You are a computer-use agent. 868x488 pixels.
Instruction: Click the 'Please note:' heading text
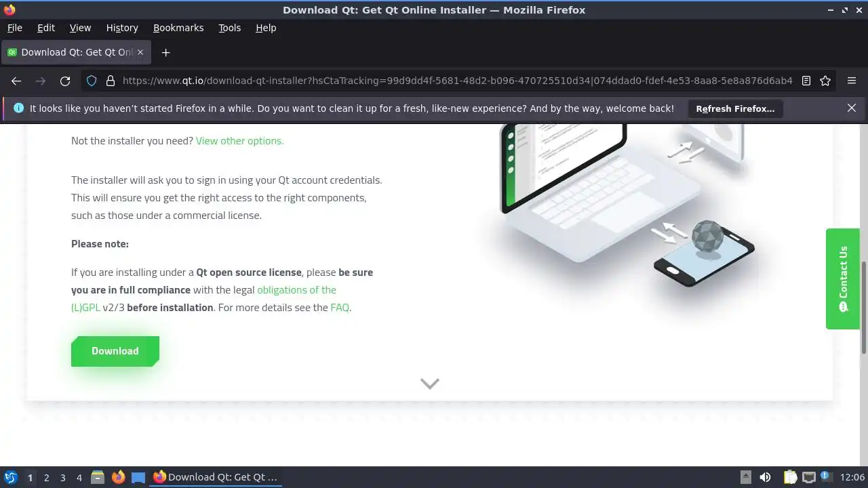click(x=100, y=244)
